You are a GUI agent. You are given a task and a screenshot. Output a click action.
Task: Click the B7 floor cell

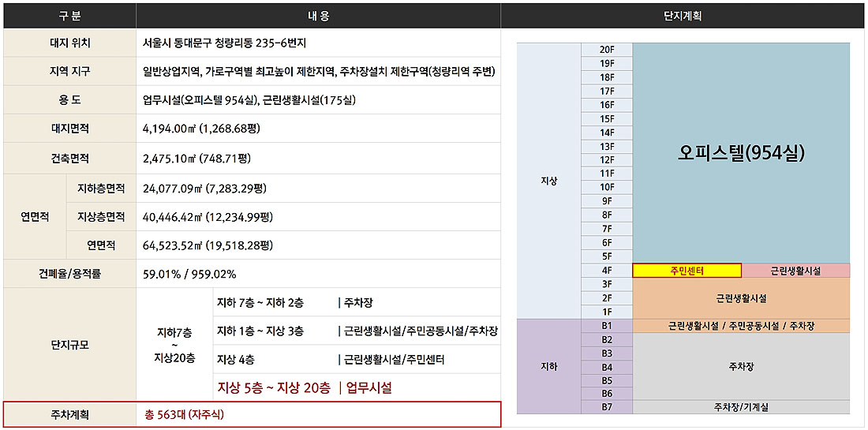(607, 407)
